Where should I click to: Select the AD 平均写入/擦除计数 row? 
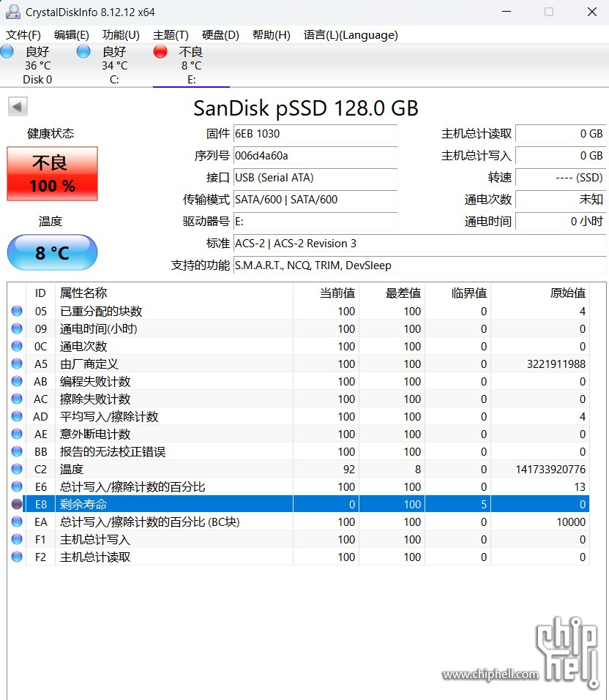tap(299, 416)
